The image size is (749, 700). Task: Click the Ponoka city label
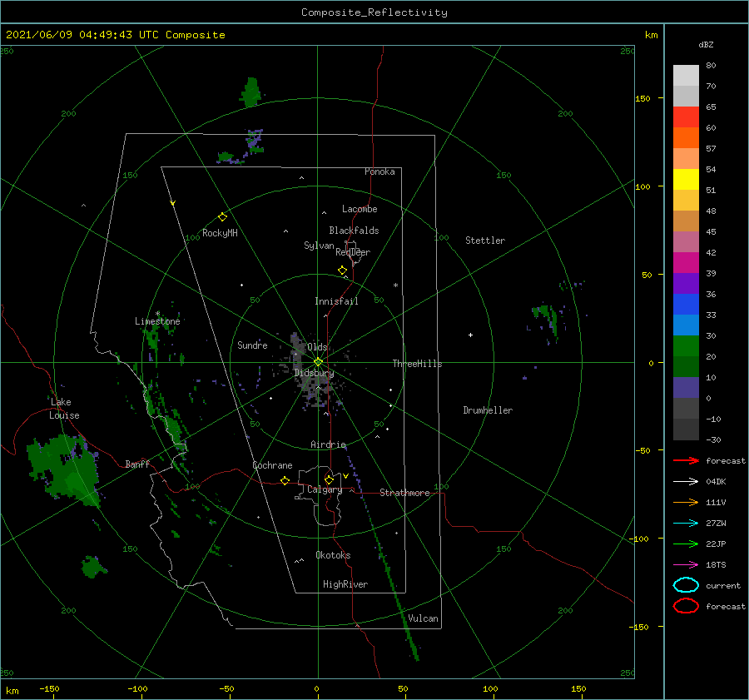(379, 171)
